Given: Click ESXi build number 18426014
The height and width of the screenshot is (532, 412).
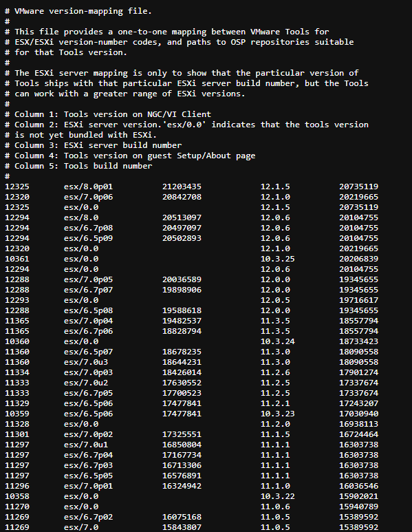Looking at the screenshot, I should point(182,372).
